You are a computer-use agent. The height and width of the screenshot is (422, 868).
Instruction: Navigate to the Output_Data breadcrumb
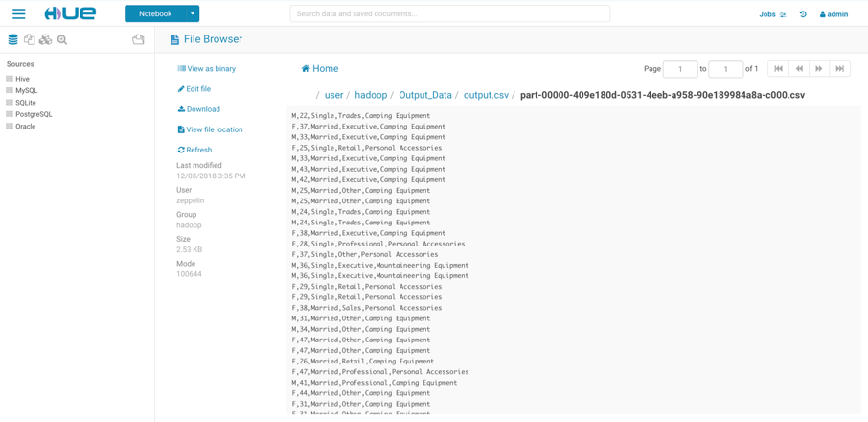point(425,95)
